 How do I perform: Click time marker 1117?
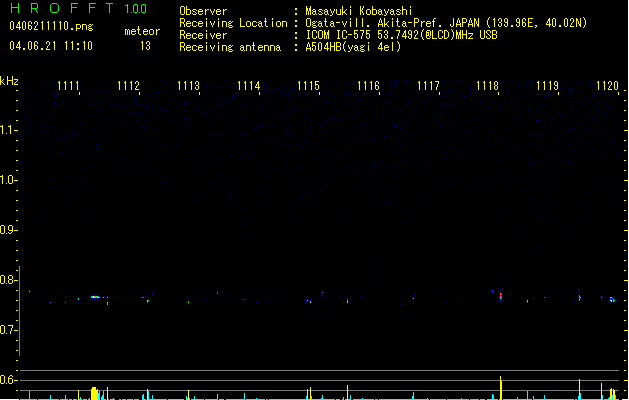click(428, 86)
